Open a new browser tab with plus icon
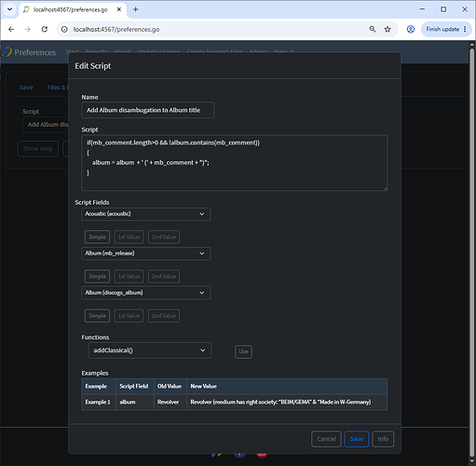Screen dimensions: 476x466 point(135,9)
